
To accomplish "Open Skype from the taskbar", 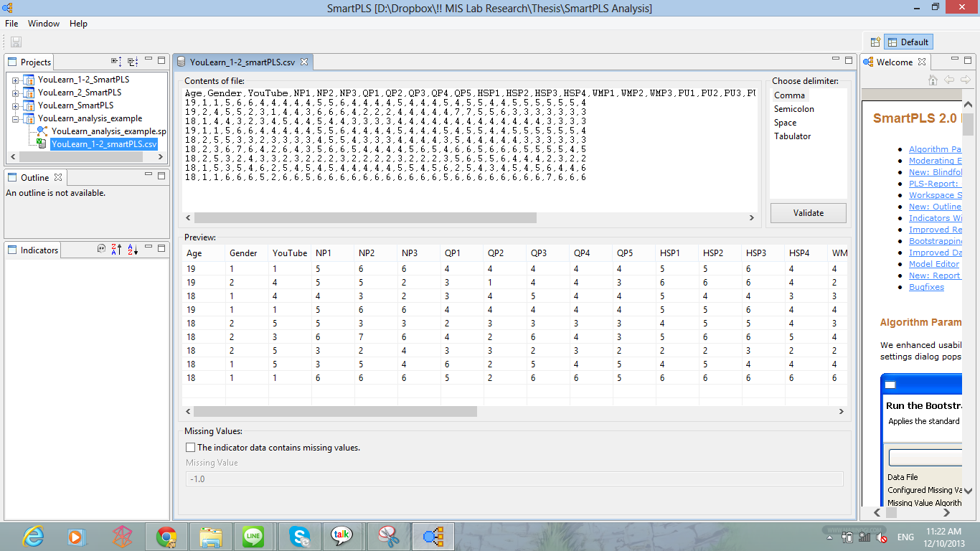I will click(300, 536).
